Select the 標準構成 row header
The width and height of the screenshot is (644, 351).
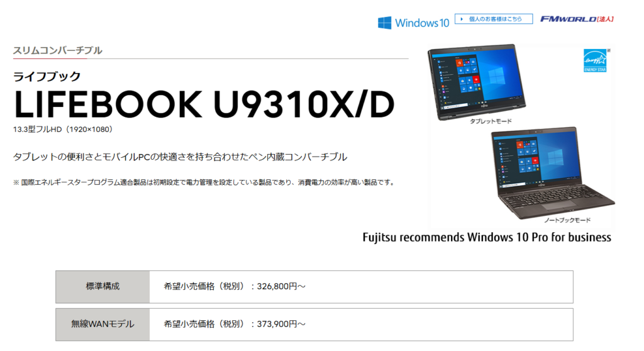[x=103, y=287]
